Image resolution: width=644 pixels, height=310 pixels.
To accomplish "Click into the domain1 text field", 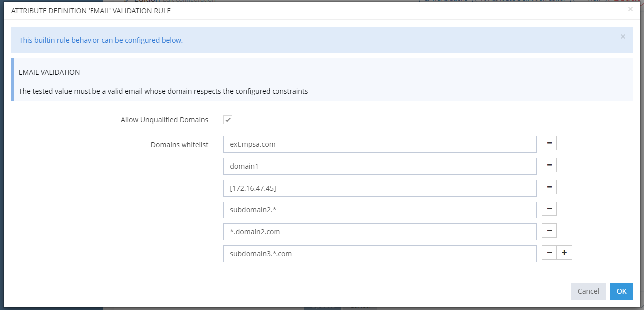I will [x=379, y=166].
